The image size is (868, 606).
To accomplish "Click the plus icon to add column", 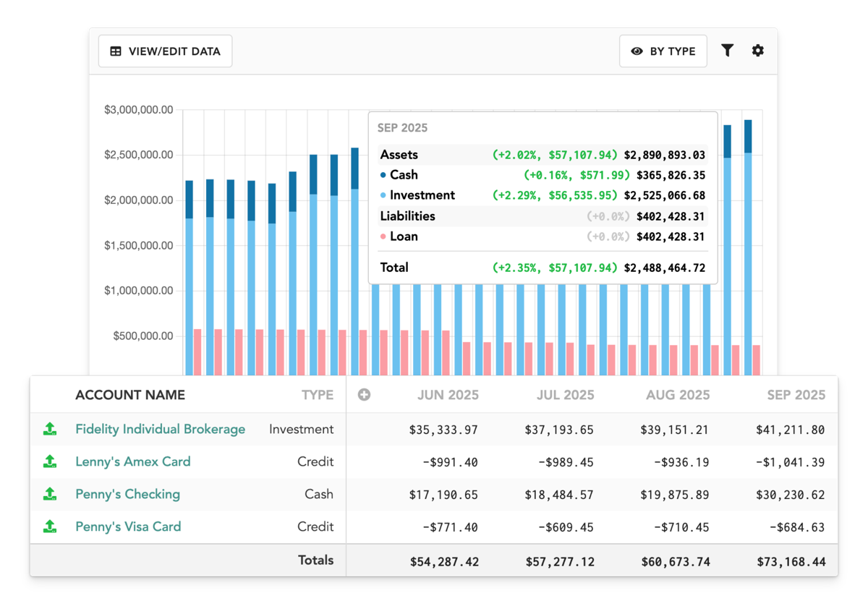I will (x=364, y=395).
